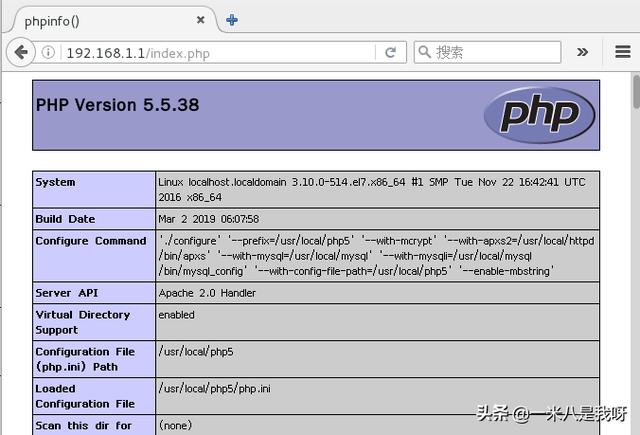Screen dimensions: 640x435
Task: Click the 'Mar 2 2019 06:07:58' value
Action: (209, 219)
